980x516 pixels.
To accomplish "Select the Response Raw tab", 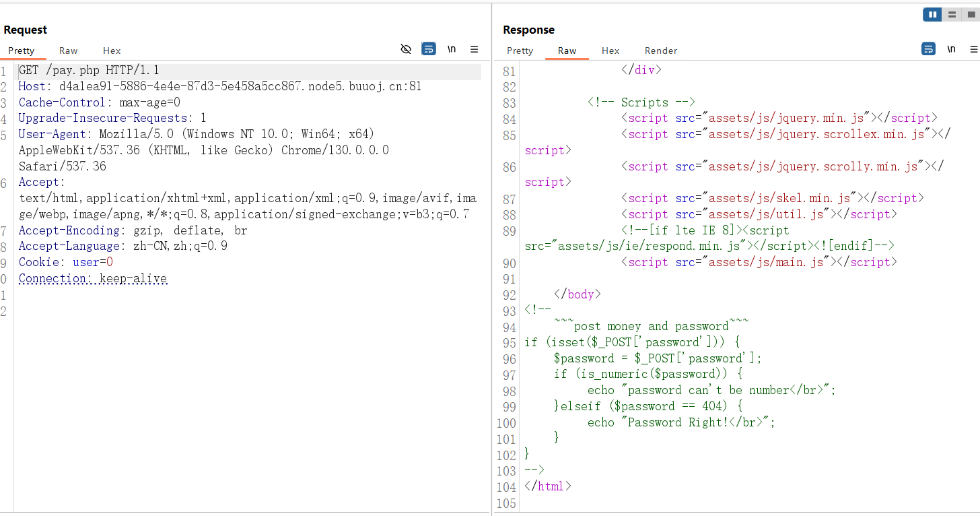I will point(567,51).
